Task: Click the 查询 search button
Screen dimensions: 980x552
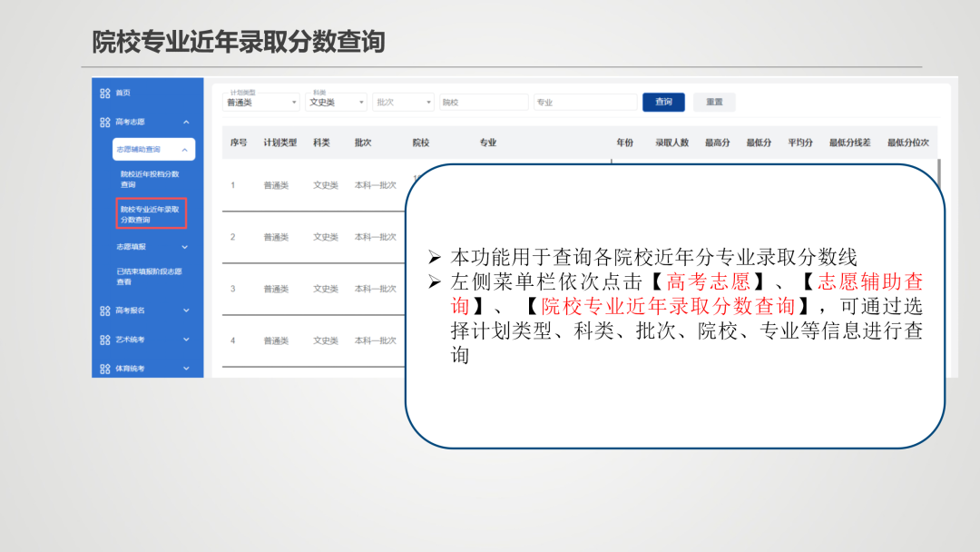Action: pos(663,102)
